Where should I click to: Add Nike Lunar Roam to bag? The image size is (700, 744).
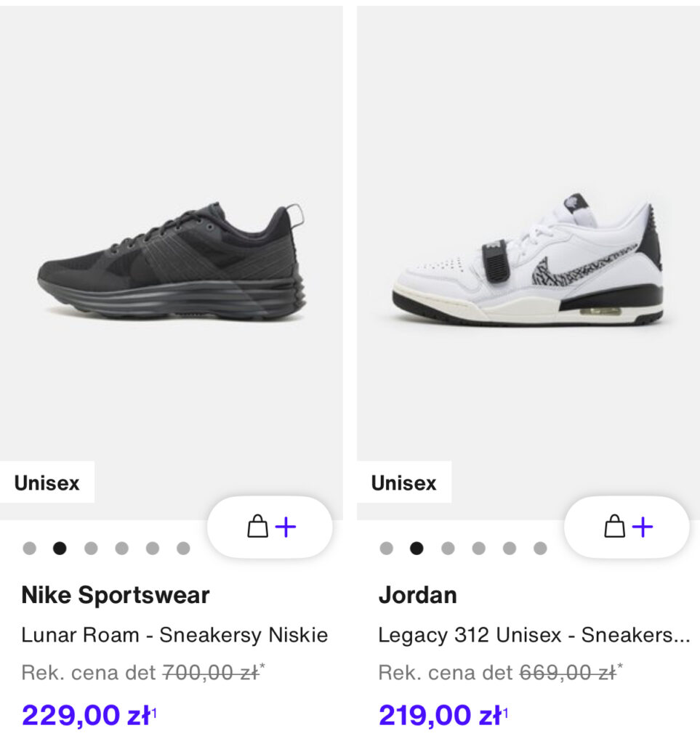(270, 527)
